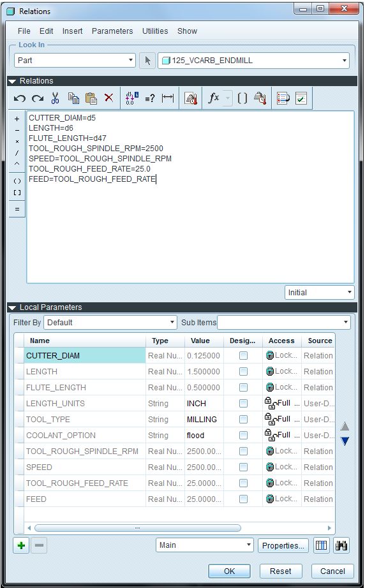Click the red X Delete icon
365x588 pixels.
pos(108,98)
